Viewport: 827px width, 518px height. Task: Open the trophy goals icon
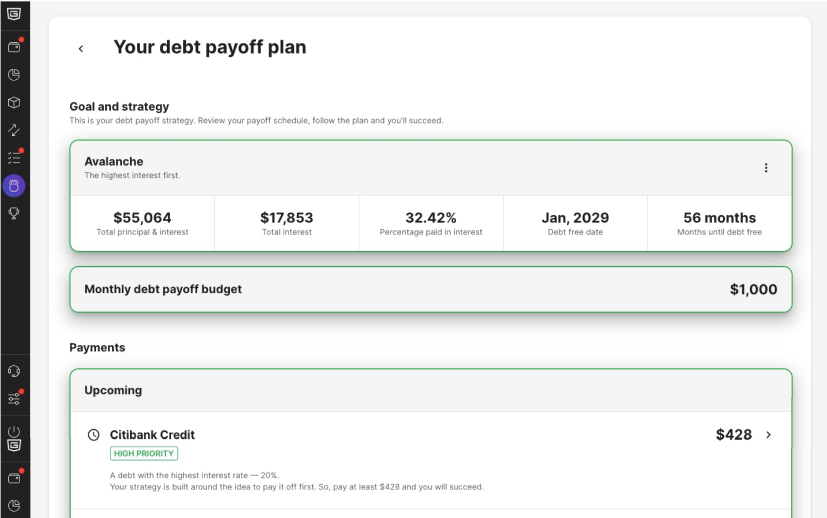(14, 213)
